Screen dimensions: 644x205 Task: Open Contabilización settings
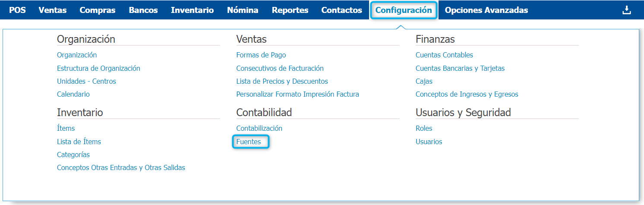click(x=259, y=128)
